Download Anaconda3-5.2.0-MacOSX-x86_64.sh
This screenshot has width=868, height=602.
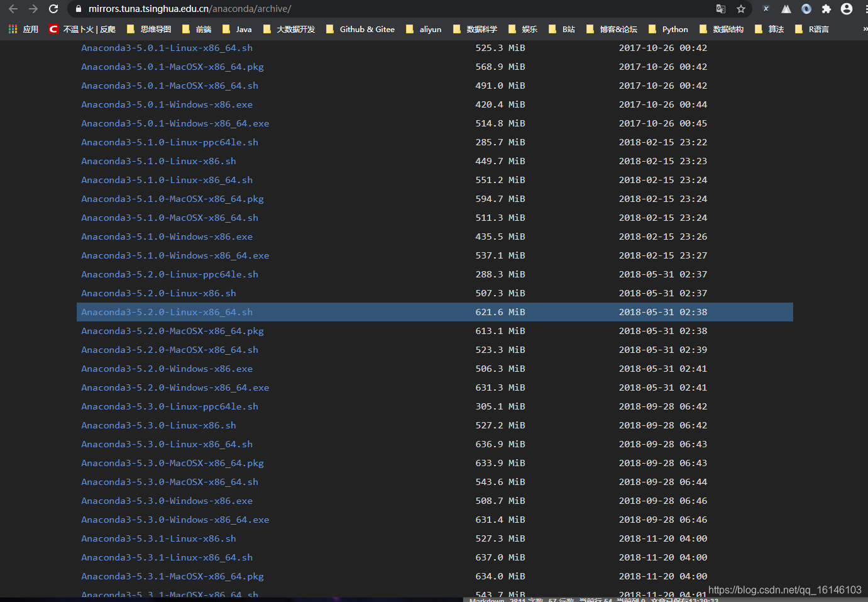170,350
